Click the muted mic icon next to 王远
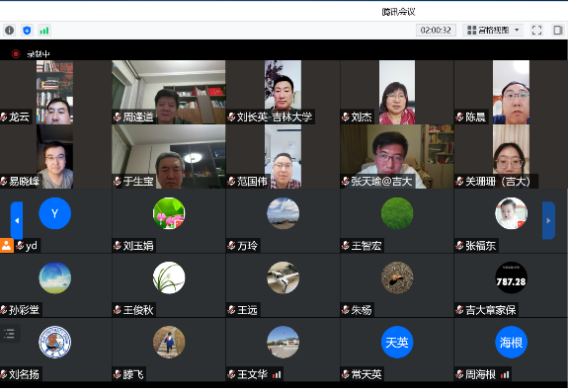 (x=231, y=310)
